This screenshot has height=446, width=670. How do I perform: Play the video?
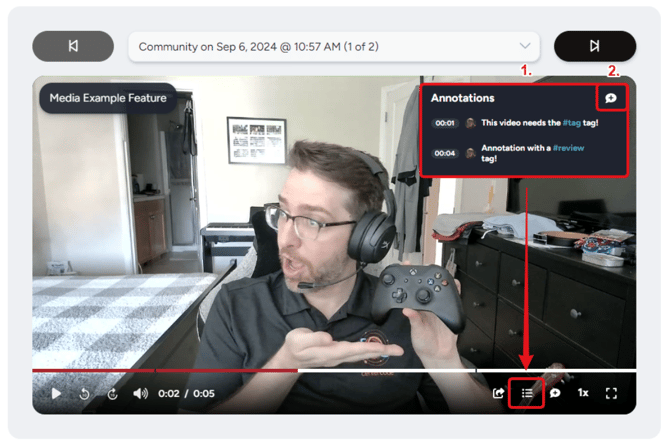point(56,393)
